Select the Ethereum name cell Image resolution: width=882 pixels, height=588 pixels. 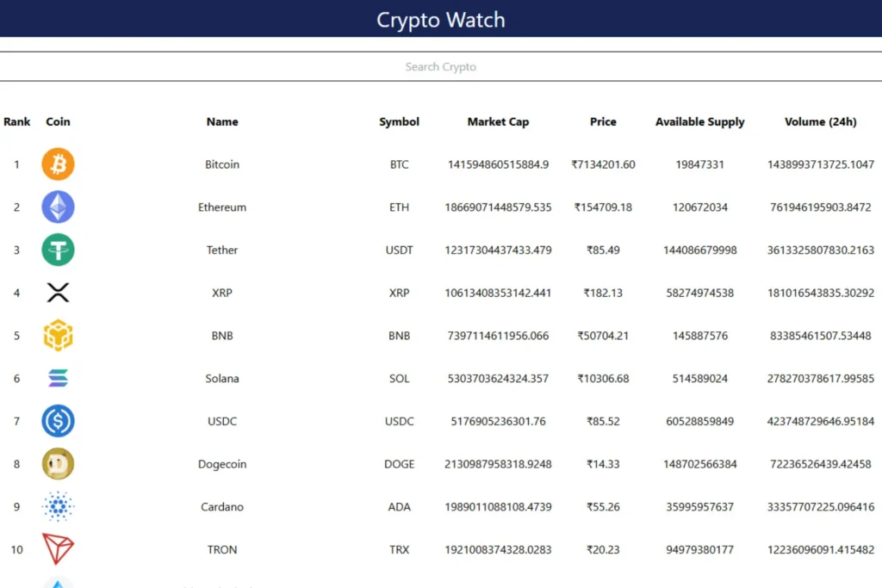pos(222,207)
